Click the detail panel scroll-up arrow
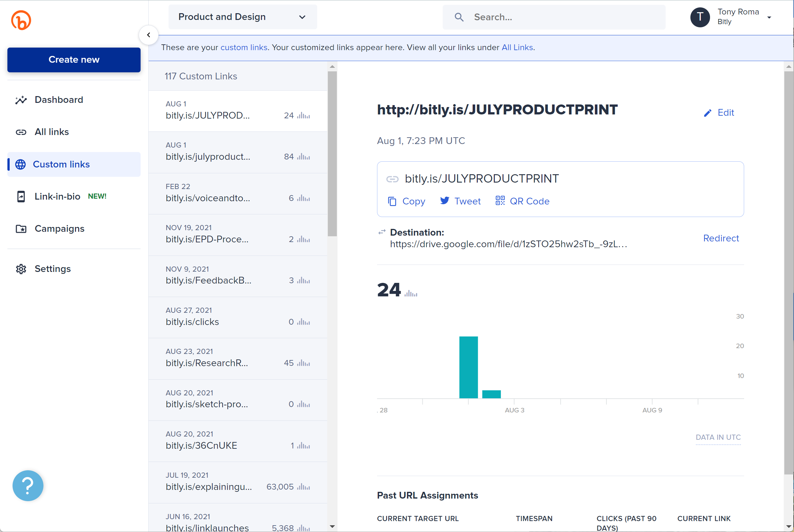The image size is (794, 532). (x=789, y=67)
